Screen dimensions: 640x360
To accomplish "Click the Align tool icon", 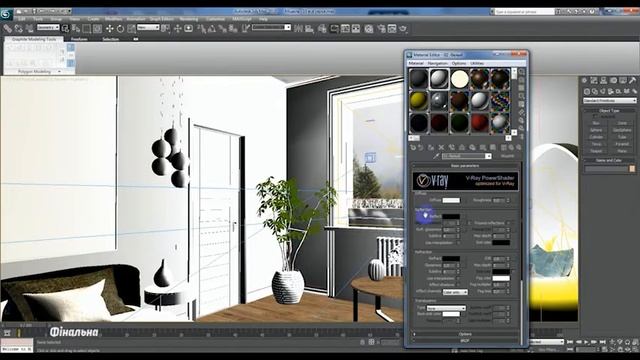I will coord(309,29).
